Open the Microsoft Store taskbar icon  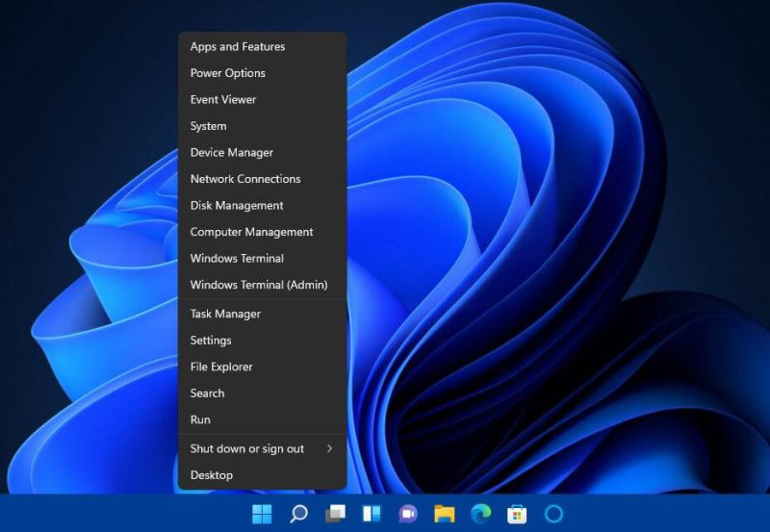[517, 514]
